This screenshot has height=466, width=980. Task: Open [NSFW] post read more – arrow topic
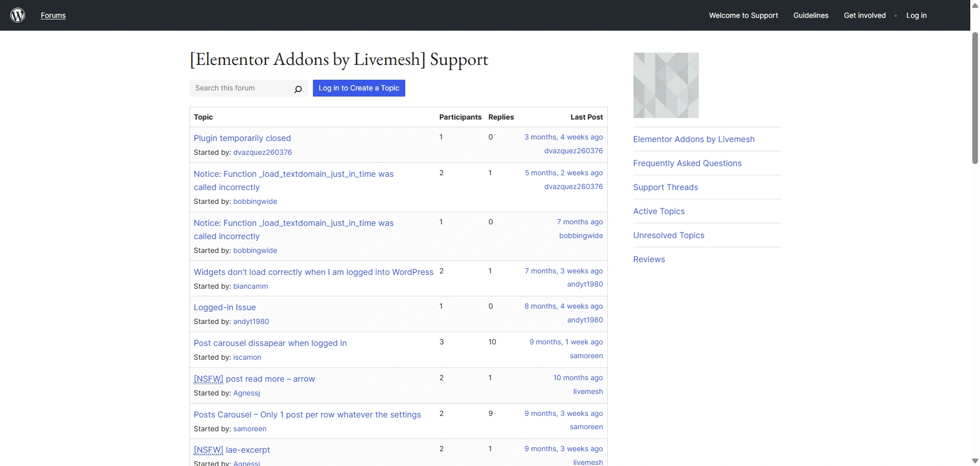tap(254, 379)
